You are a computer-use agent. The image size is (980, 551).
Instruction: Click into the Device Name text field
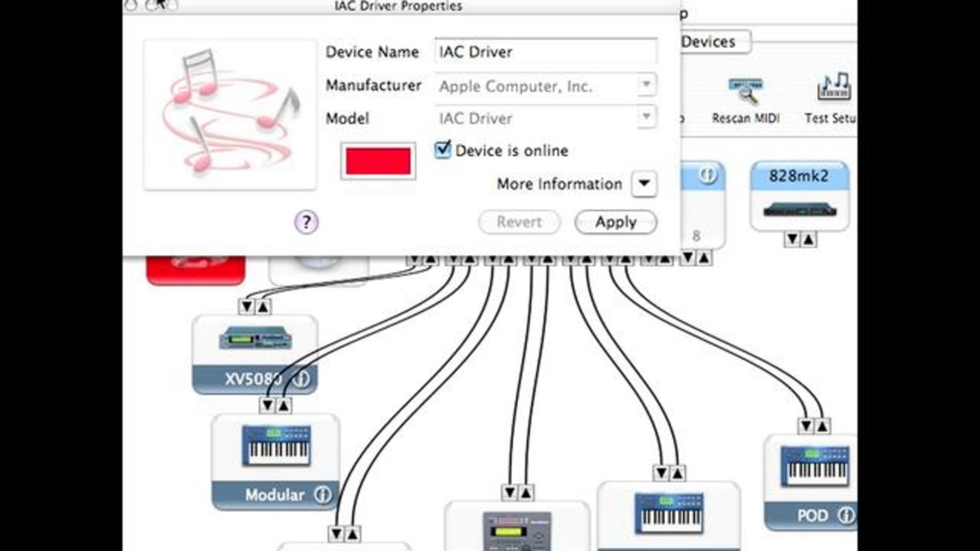(x=546, y=52)
